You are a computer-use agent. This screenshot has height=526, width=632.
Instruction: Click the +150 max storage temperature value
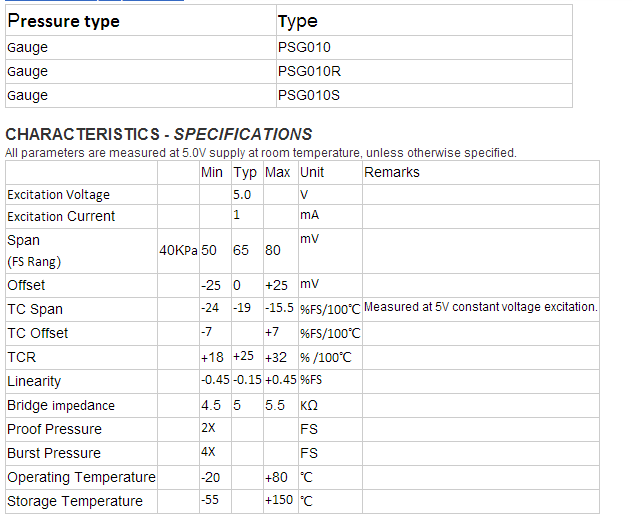point(277,501)
